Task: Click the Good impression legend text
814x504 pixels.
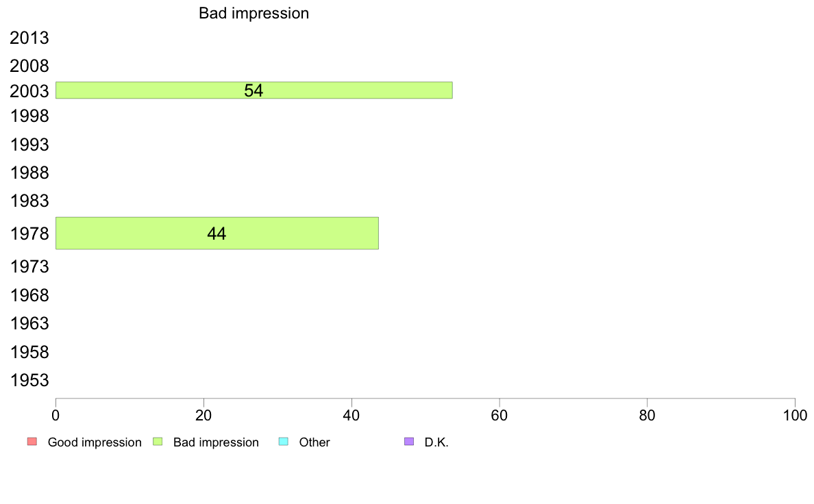Action: pyautogui.click(x=95, y=442)
